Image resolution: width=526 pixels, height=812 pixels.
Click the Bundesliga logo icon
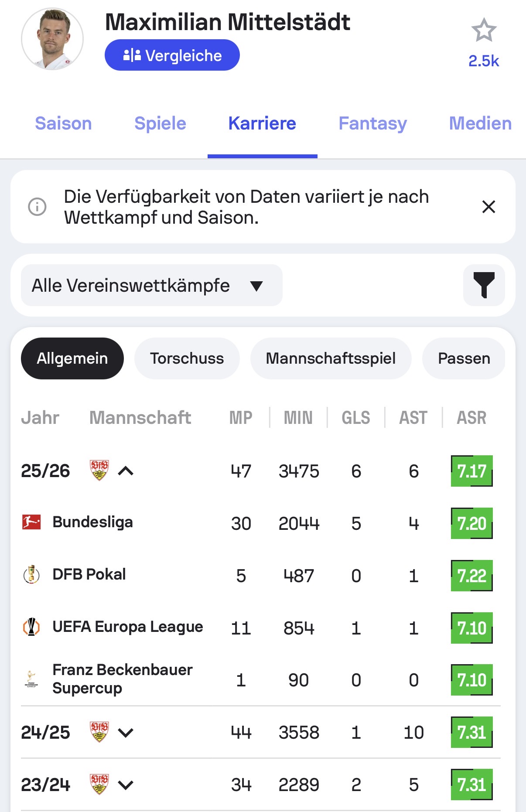pos(31,522)
